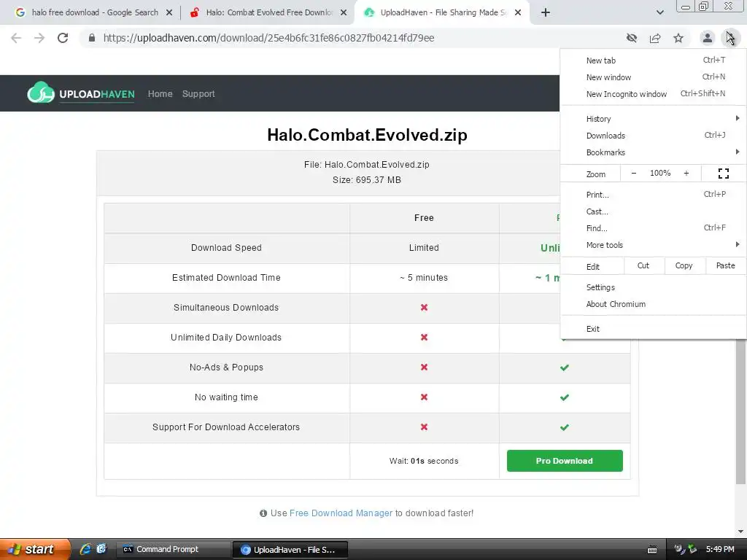Expand the History submenu
The height and width of the screenshot is (560, 747).
[x=653, y=119]
